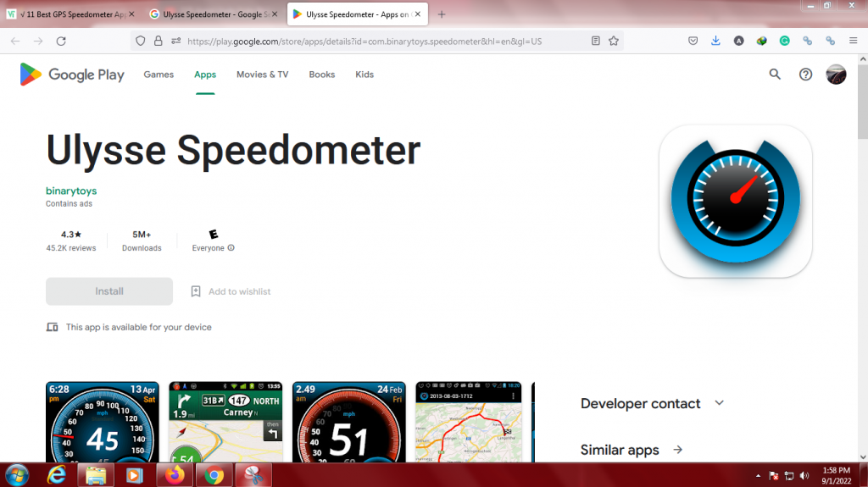Open the Windows Start button
Viewport: 868px width, 487px height.
(x=17, y=475)
